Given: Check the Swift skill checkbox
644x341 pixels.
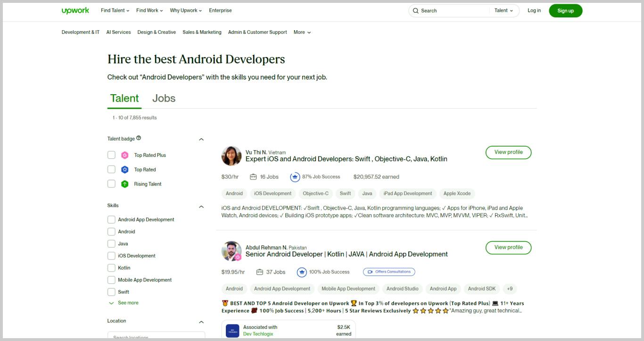Looking at the screenshot, I should pyautogui.click(x=111, y=292).
